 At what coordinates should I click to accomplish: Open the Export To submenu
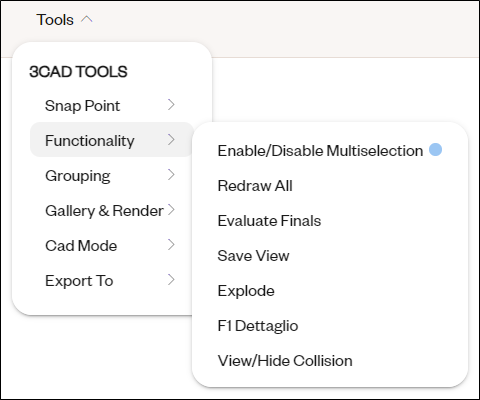coord(112,281)
